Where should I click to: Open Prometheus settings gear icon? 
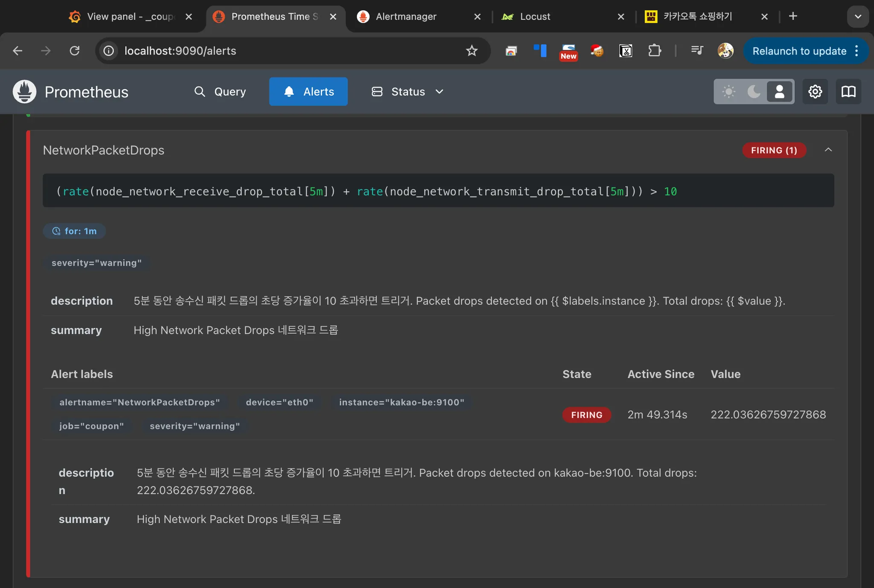815,92
